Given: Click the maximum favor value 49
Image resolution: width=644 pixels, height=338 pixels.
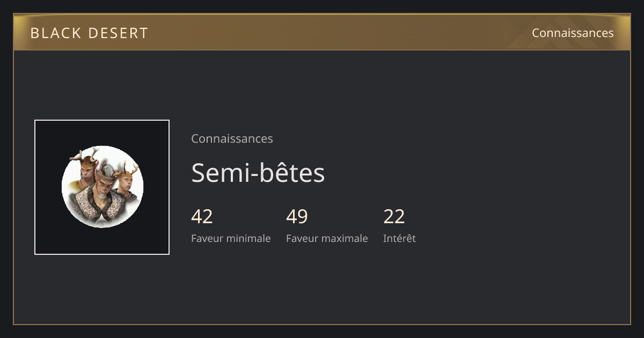Looking at the screenshot, I should coord(297,217).
